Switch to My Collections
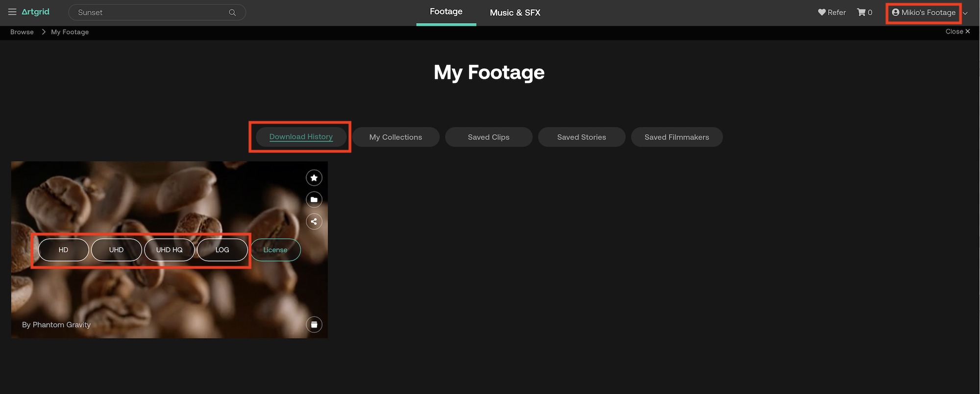 (x=395, y=137)
